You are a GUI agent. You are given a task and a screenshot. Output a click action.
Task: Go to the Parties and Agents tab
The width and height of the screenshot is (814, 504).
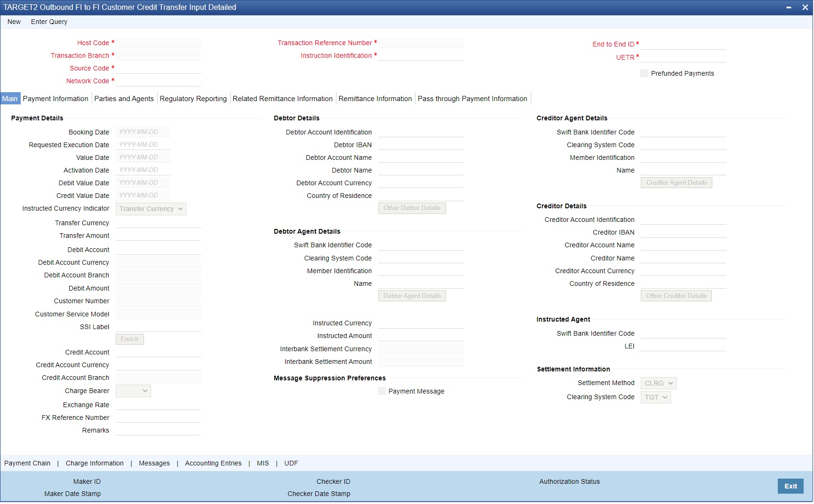coord(124,99)
